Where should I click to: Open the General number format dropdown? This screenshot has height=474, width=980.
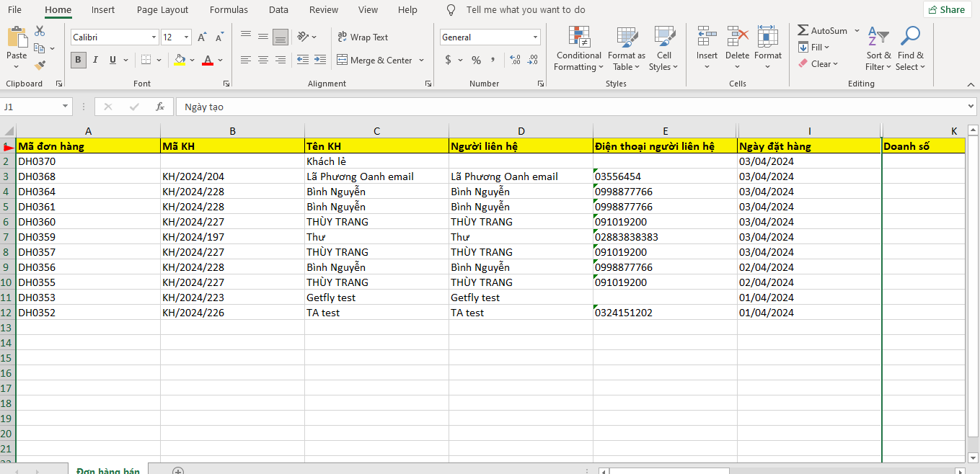click(535, 37)
